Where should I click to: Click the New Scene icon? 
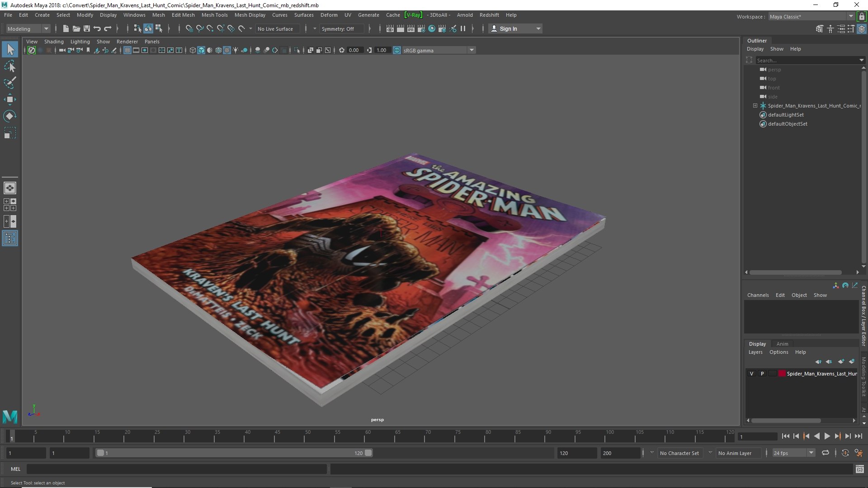(66, 28)
